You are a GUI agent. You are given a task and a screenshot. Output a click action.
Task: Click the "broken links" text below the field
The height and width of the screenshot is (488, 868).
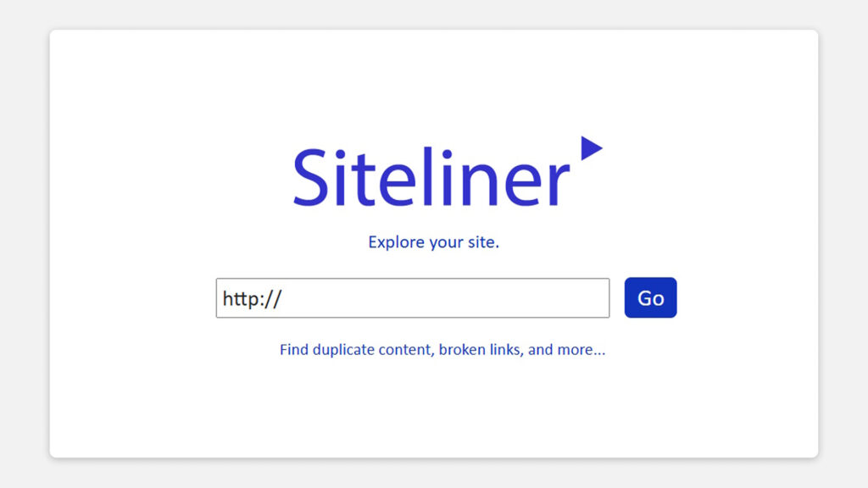(x=479, y=349)
